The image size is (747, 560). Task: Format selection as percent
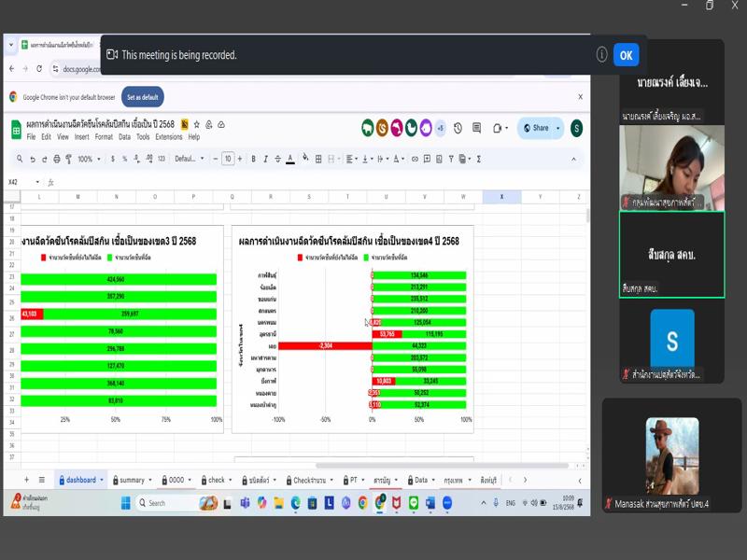coord(125,159)
